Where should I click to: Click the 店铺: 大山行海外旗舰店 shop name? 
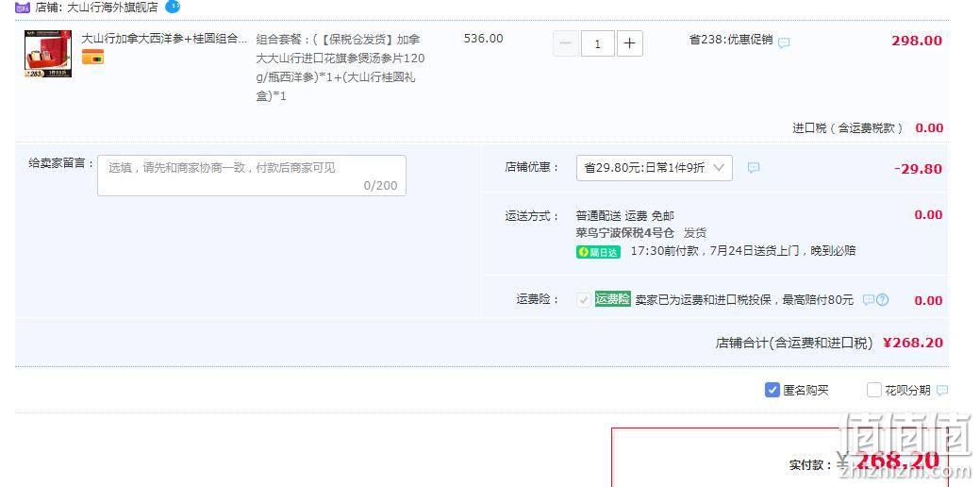pos(96,8)
